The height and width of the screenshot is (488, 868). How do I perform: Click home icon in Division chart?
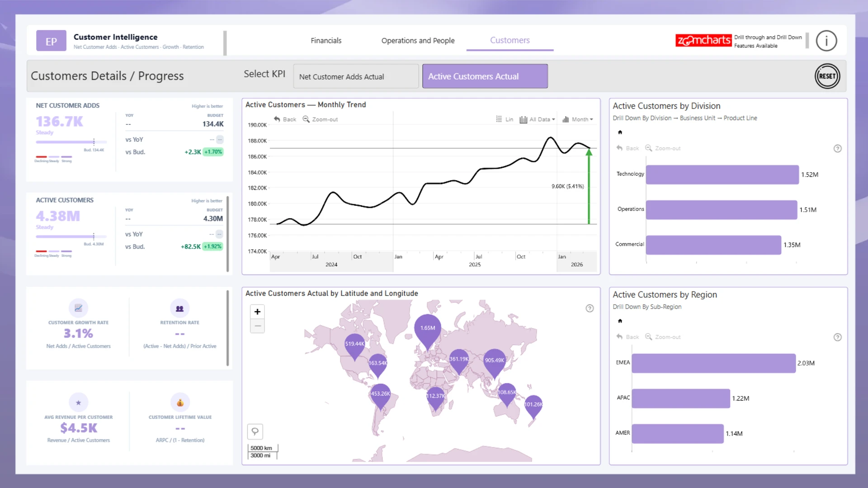click(x=620, y=132)
